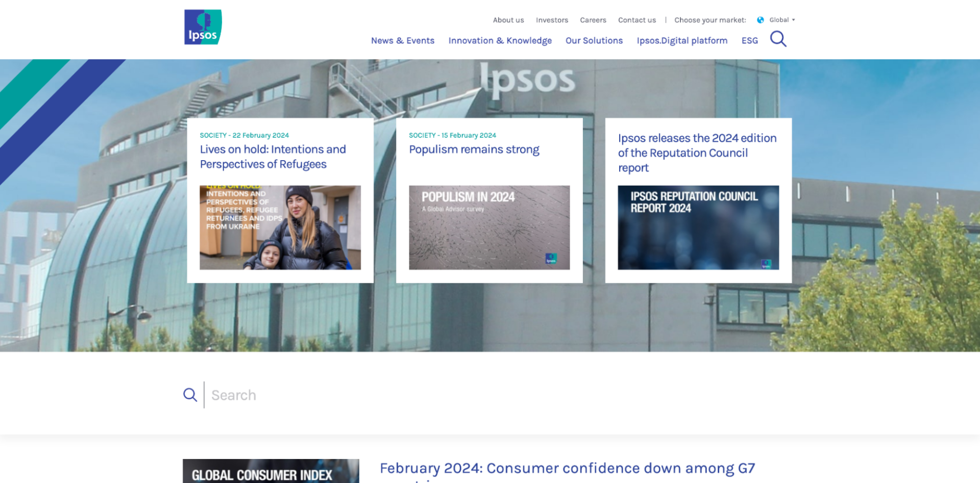Expand the Global market dropdown
The width and height of the screenshot is (980, 483).
pyautogui.click(x=782, y=20)
